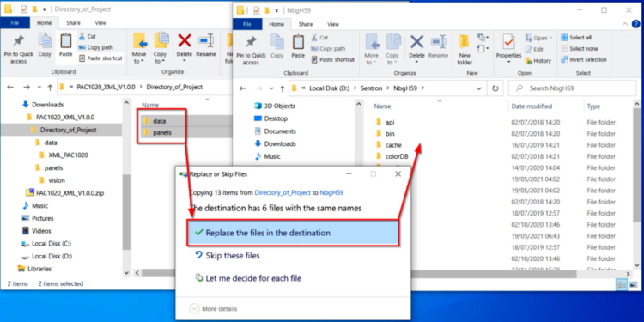Select cache folder in NbgH59 file list

(x=388, y=145)
